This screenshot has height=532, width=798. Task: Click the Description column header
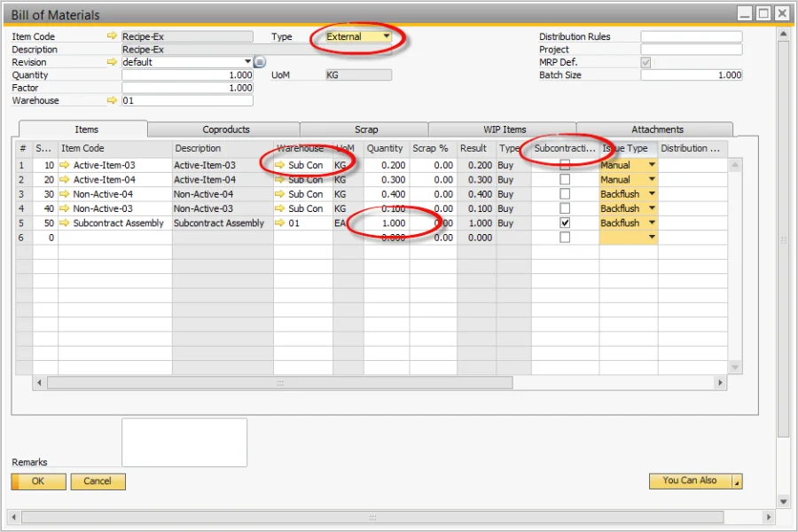pyautogui.click(x=223, y=148)
